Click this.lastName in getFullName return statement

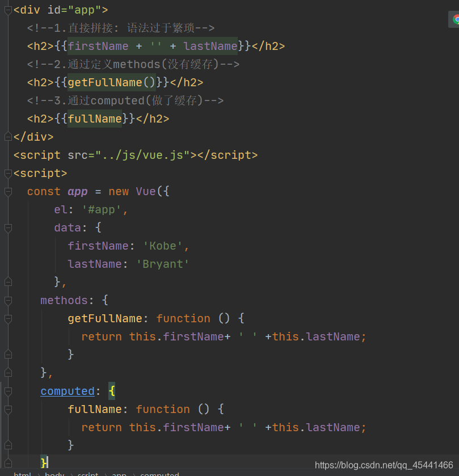315,337
